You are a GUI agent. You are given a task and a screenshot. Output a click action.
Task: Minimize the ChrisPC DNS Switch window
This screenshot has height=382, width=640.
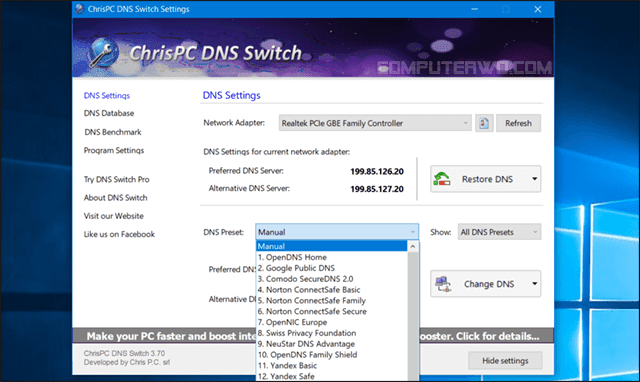pos(474,9)
